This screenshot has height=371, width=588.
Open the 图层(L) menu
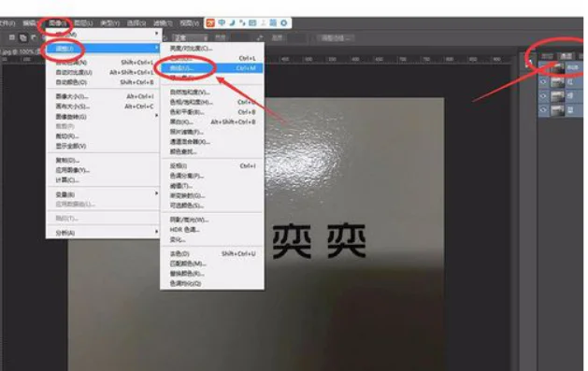tap(83, 23)
